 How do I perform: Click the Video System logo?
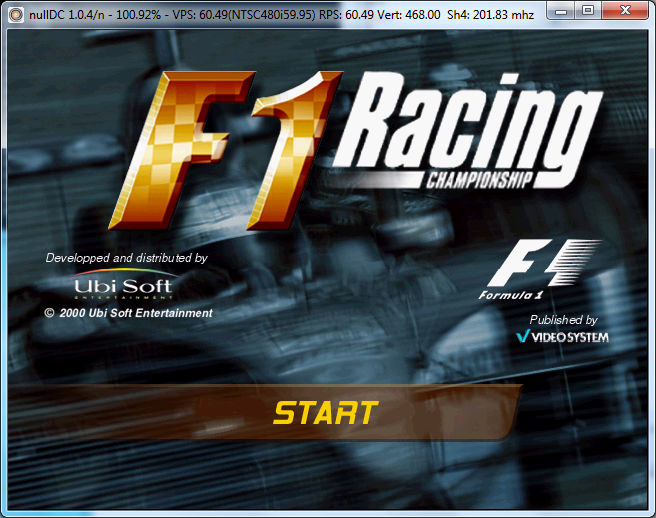click(x=563, y=337)
